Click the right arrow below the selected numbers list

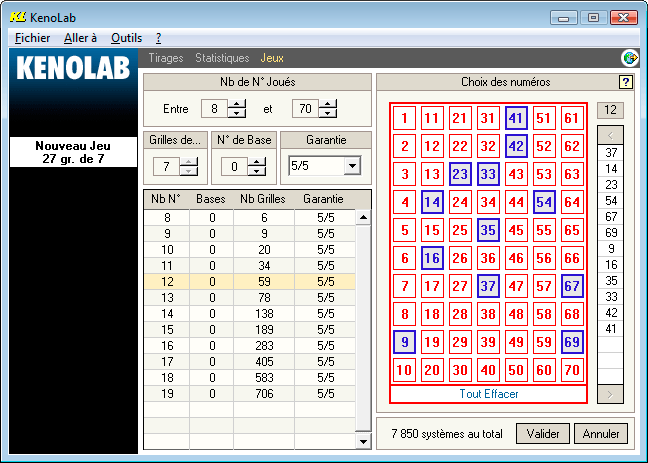[611, 395]
